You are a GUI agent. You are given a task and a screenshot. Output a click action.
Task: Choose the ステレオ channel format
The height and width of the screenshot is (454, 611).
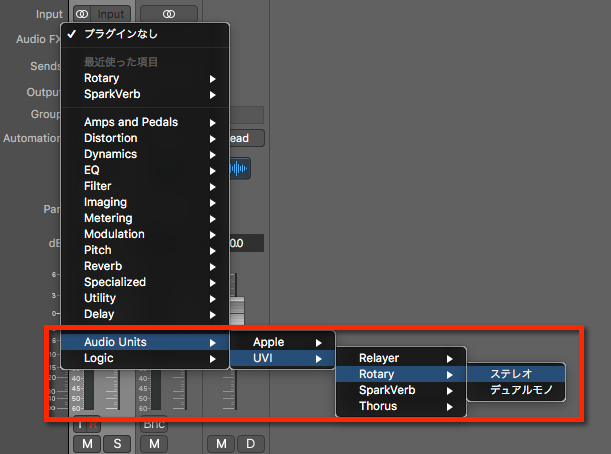(516, 374)
